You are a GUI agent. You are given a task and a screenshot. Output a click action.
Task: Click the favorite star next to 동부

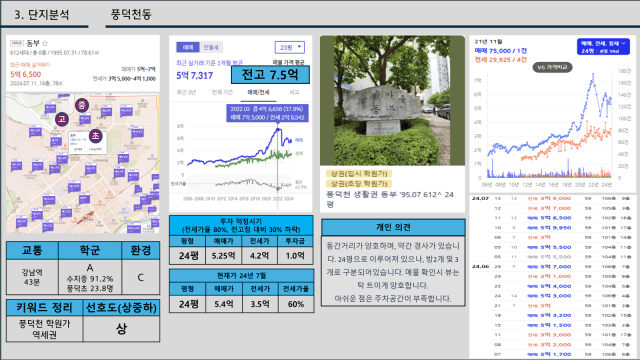[x=45, y=43]
